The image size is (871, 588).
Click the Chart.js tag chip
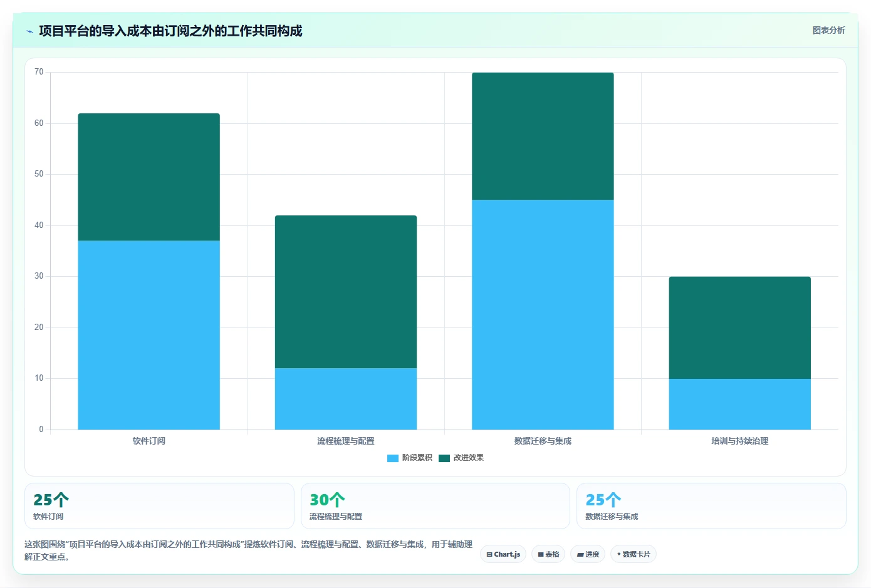pos(503,554)
